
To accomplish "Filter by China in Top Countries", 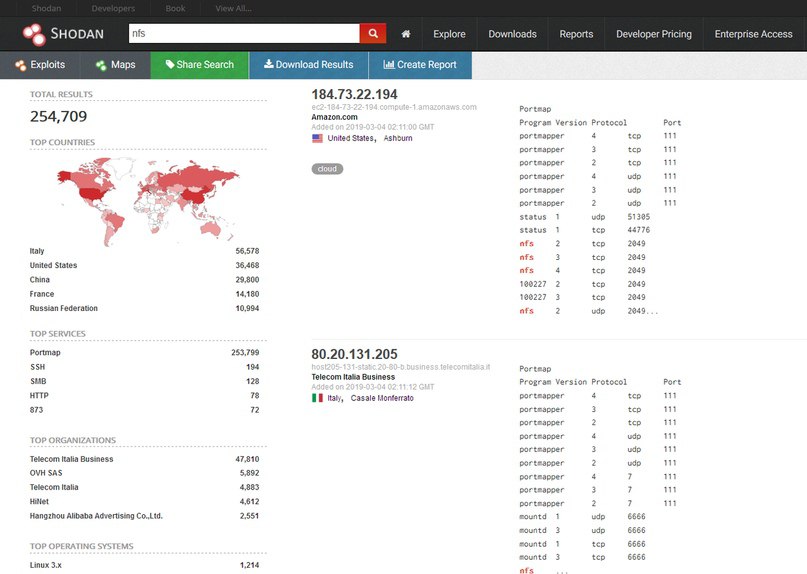I will pyautogui.click(x=40, y=280).
